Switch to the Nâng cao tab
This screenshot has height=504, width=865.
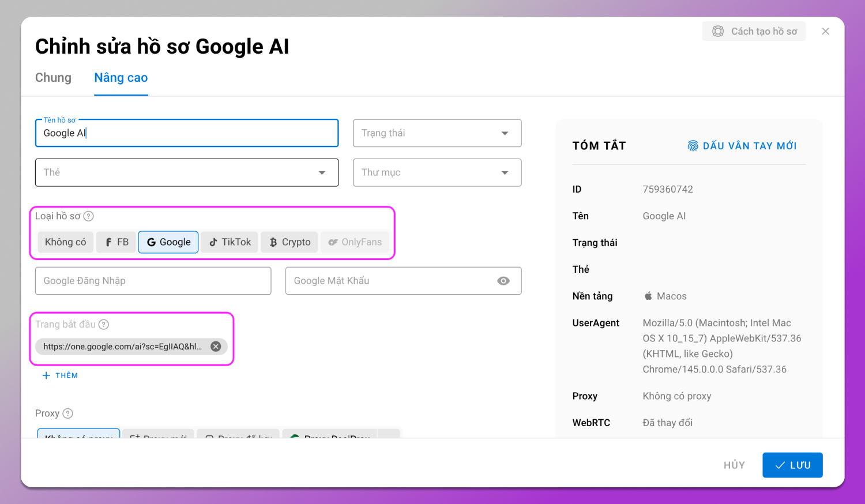121,78
